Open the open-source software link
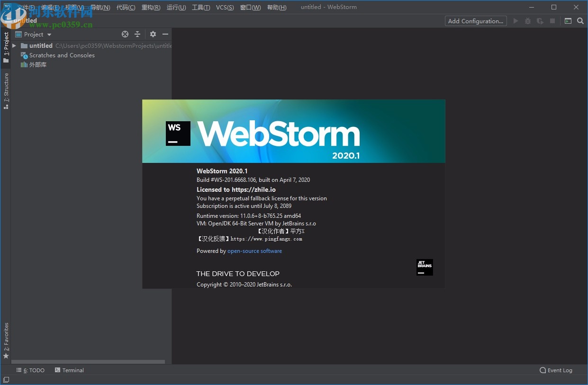Viewport: 588px width, 385px height. [x=254, y=251]
